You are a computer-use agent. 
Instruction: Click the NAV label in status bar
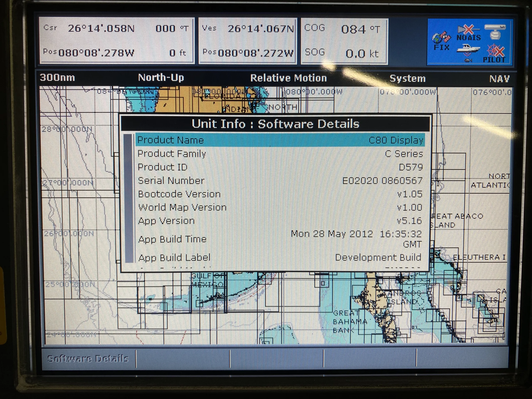click(x=499, y=79)
